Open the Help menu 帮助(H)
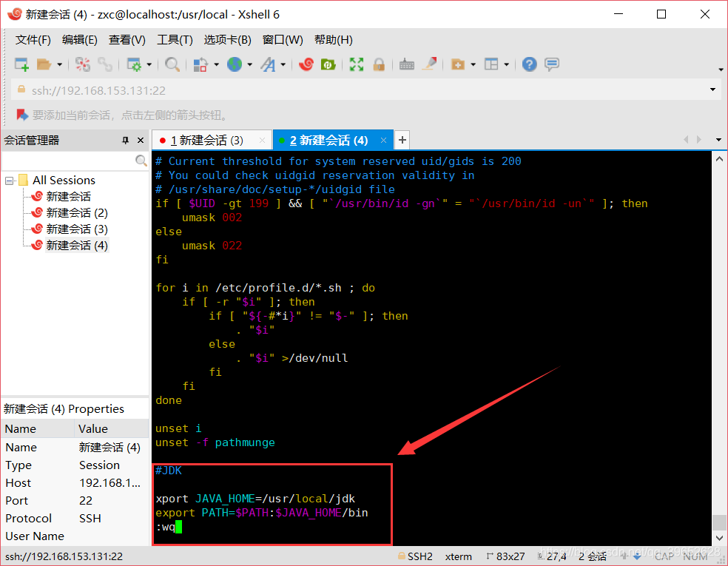The width and height of the screenshot is (728, 566). (334, 40)
